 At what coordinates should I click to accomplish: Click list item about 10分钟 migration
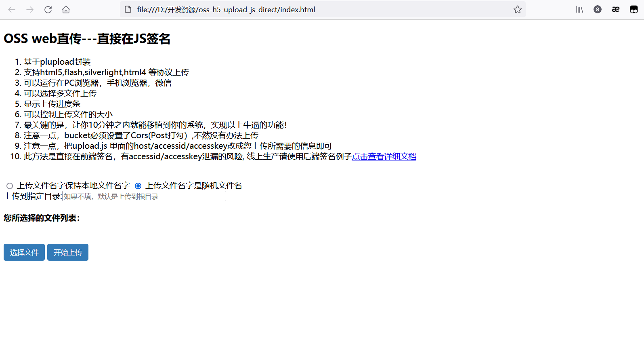point(155,125)
